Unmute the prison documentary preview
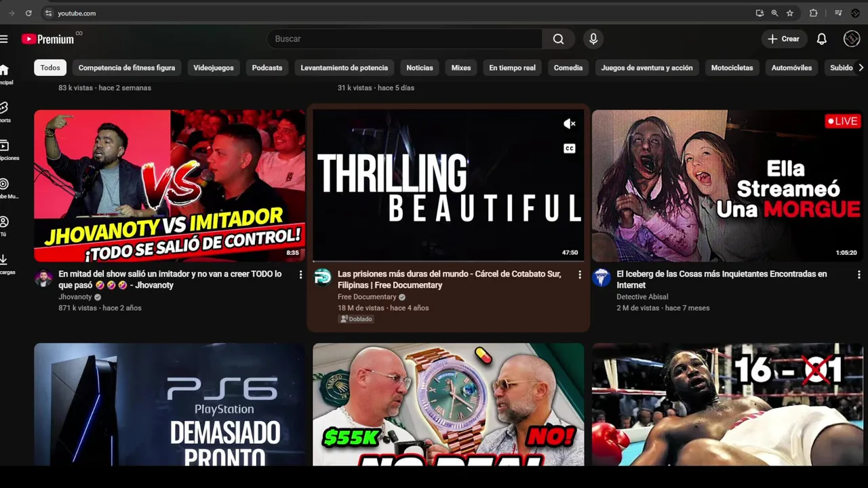The width and height of the screenshot is (868, 488). [x=570, y=123]
